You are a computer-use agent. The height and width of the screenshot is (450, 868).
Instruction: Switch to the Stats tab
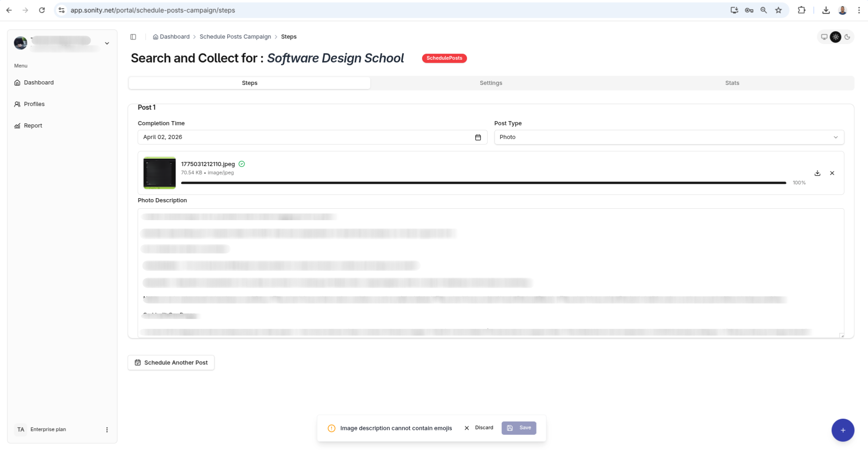[x=732, y=83]
